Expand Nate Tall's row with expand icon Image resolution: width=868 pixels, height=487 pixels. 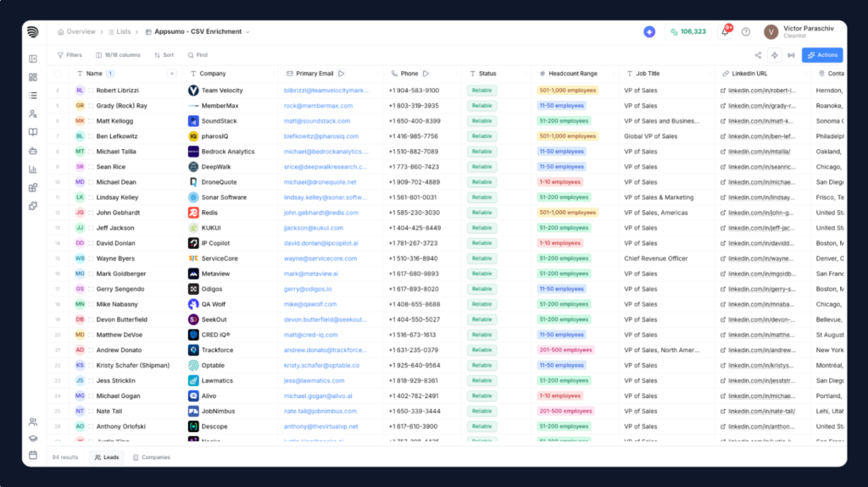click(x=91, y=411)
